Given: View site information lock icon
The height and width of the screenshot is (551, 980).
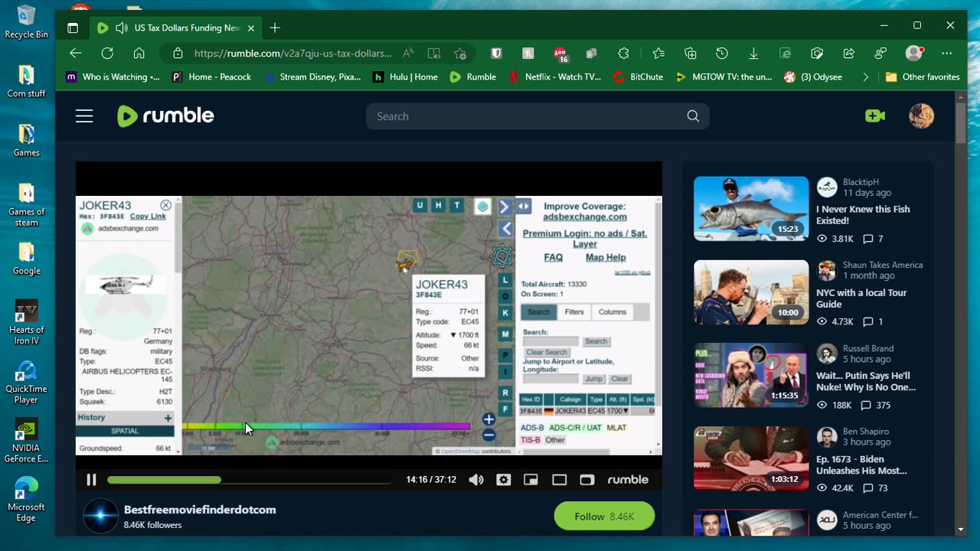Looking at the screenshot, I should tap(178, 54).
